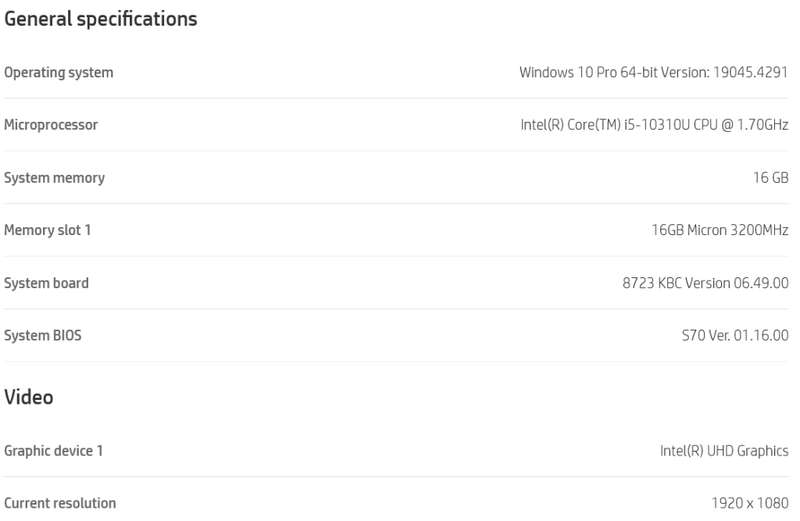Click the 8723 KBC Version value
Image resolution: width=800 pixels, height=521 pixels.
coord(705,283)
